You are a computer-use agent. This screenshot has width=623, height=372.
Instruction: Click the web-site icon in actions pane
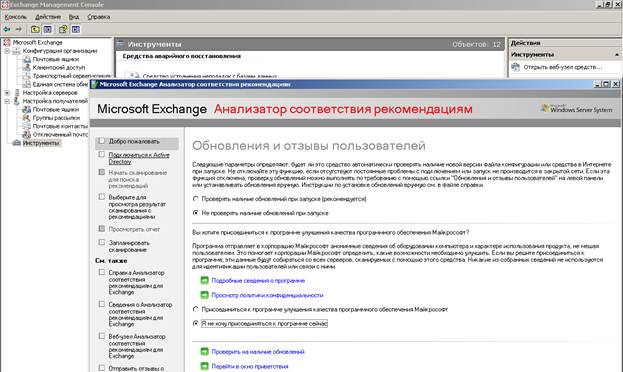point(515,67)
